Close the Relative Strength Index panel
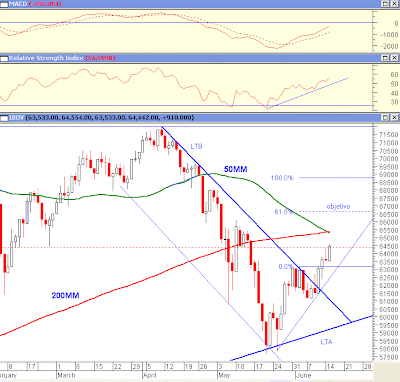This screenshot has height=382, width=400. click(394, 58)
